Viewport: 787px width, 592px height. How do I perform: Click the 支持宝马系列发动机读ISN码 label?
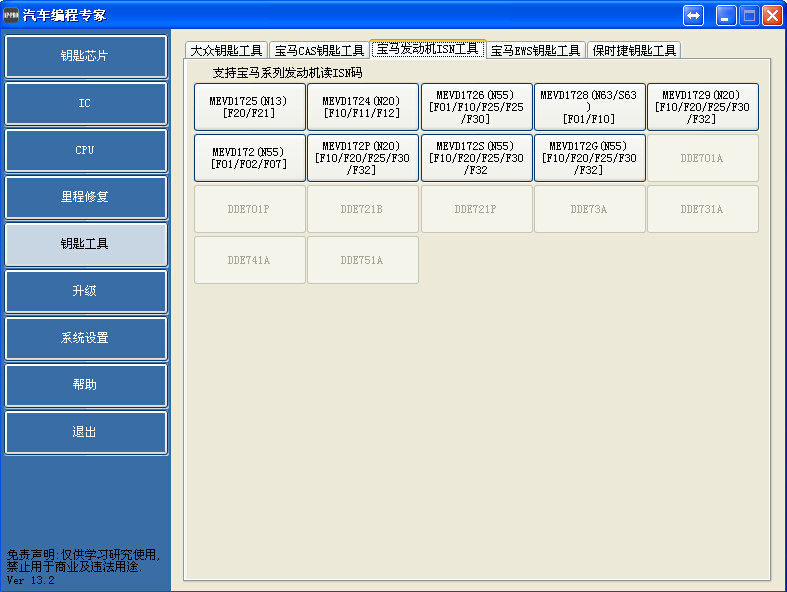click(287, 73)
